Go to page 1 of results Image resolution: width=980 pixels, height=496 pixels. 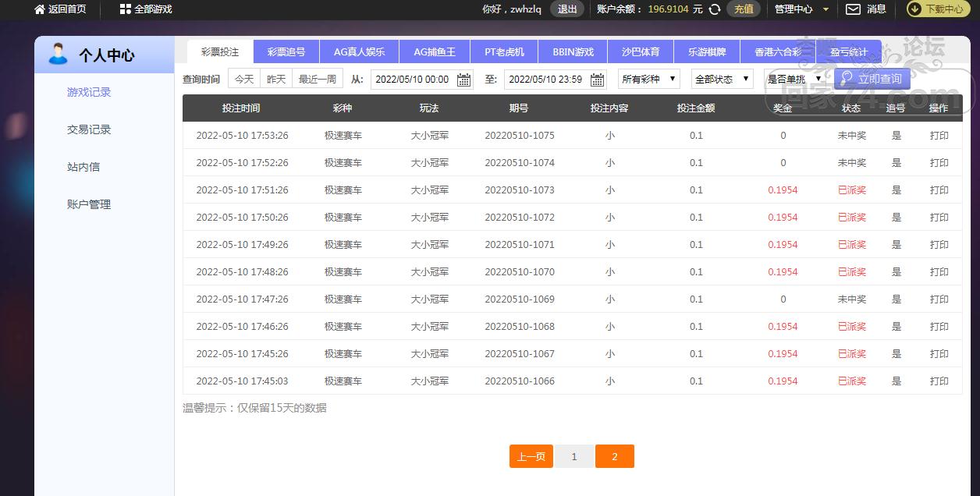tap(574, 456)
